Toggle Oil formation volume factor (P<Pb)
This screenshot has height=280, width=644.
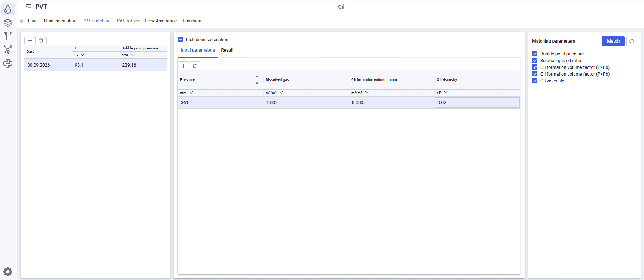pyautogui.click(x=535, y=67)
